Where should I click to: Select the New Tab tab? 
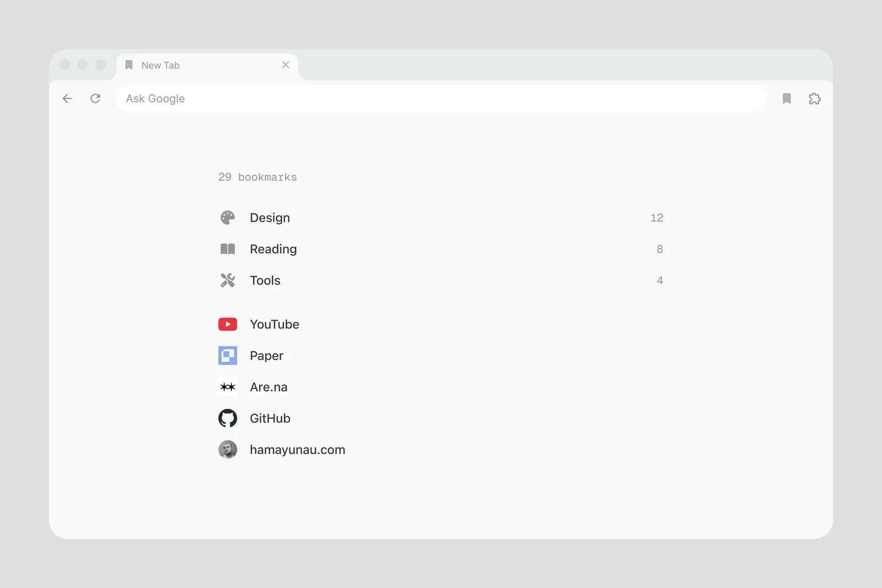(207, 66)
